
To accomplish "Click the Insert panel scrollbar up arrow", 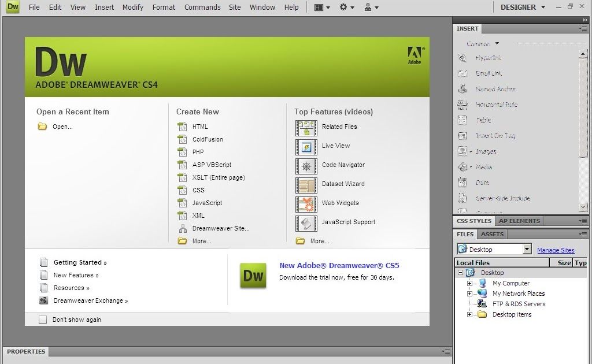I will point(583,54).
